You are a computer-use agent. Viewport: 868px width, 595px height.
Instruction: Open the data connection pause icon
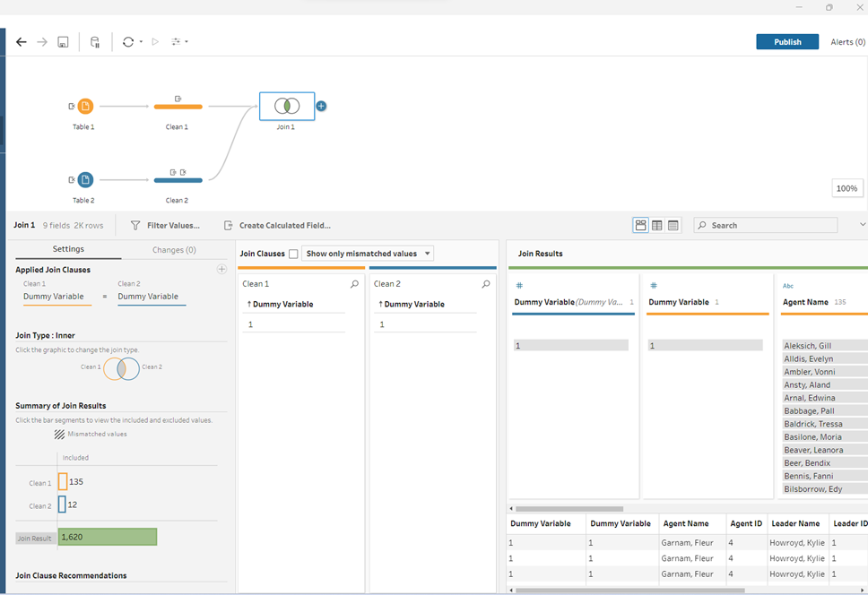95,42
